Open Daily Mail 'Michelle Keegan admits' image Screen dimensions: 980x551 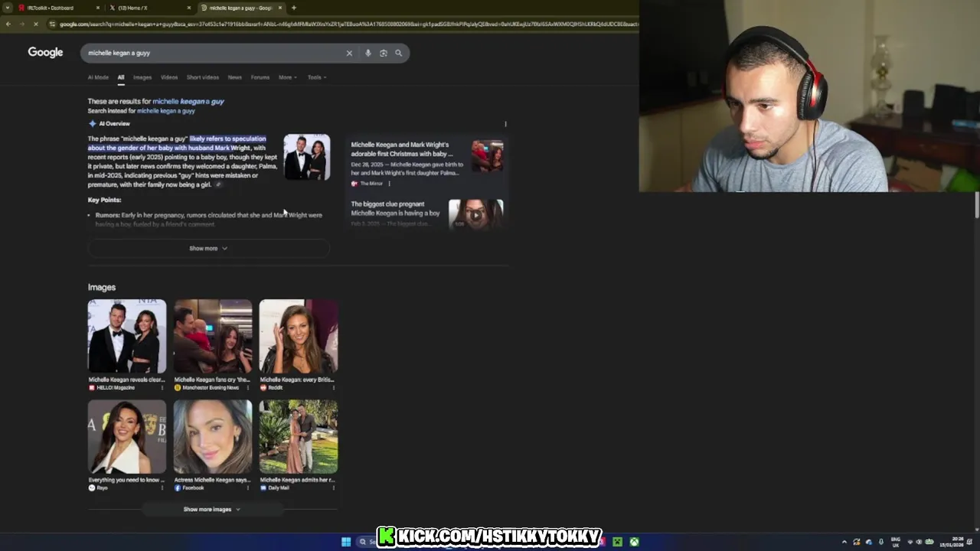[x=299, y=437]
